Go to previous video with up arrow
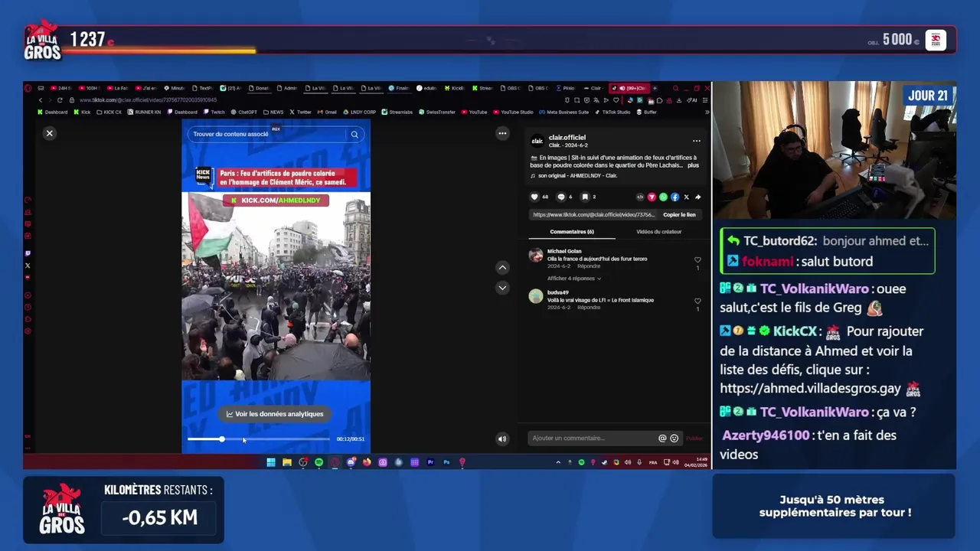 click(502, 268)
